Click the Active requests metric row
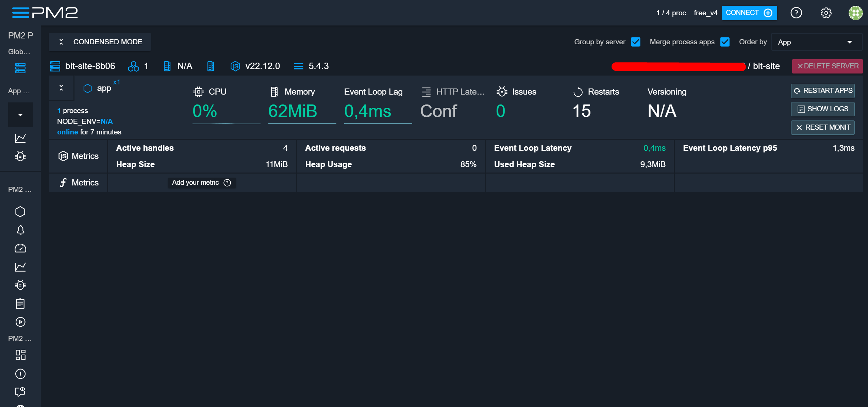This screenshot has width=868, height=407. [x=391, y=148]
